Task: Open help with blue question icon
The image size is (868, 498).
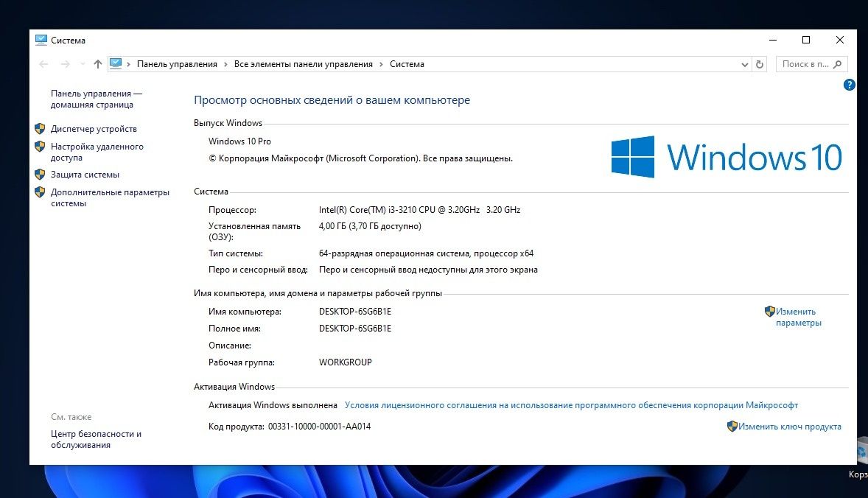Action: tap(849, 85)
